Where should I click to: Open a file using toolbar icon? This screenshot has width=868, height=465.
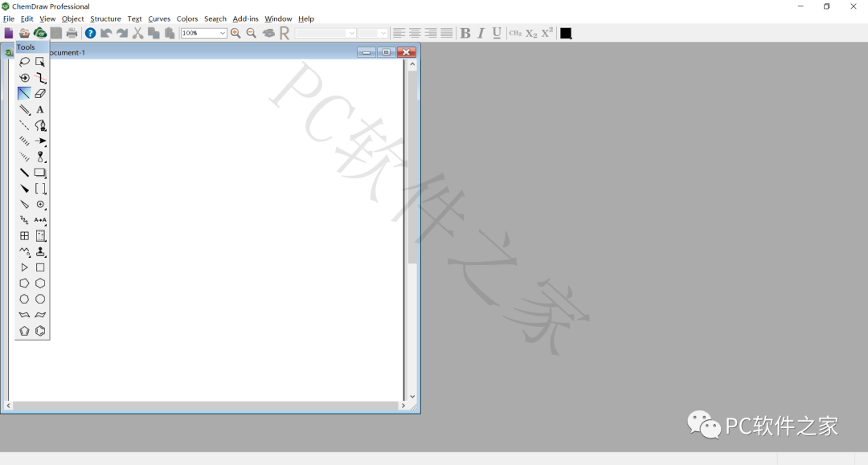pos(24,33)
